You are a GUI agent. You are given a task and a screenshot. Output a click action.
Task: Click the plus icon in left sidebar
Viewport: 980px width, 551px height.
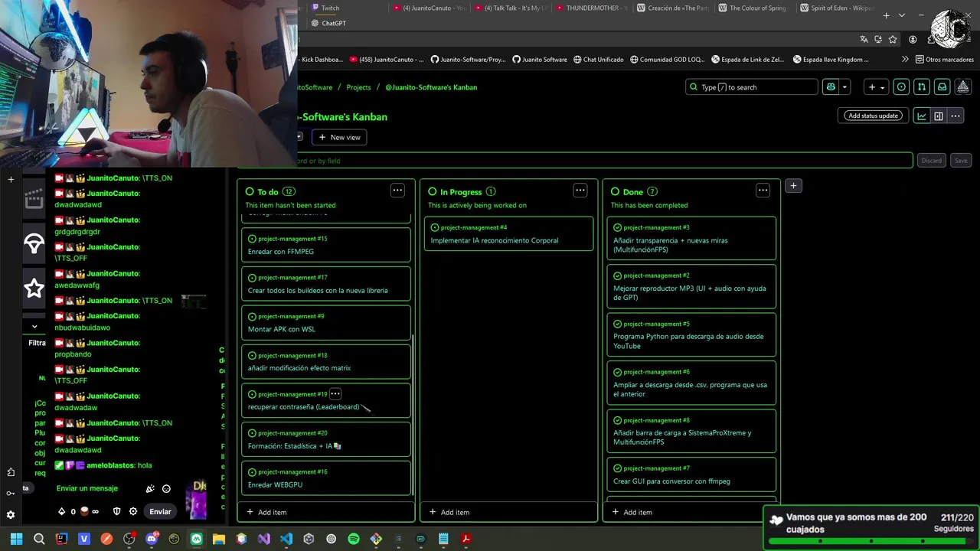[x=11, y=179]
